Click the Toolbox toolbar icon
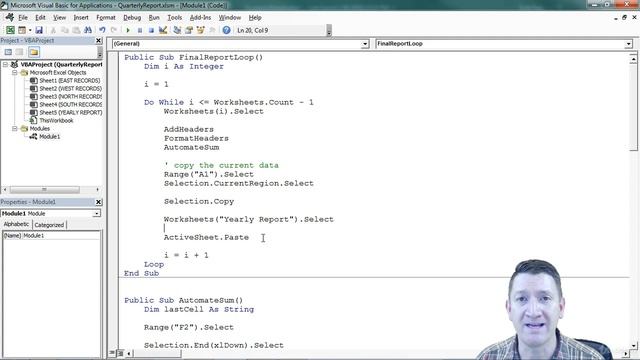The image size is (640, 360). pos(212,30)
